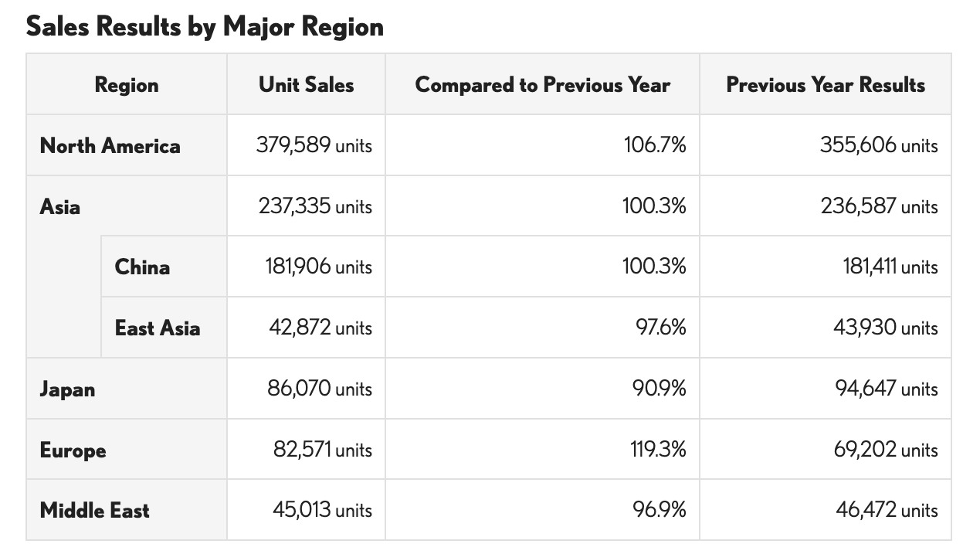The height and width of the screenshot is (554, 980).
Task: Select the "Unit Sales" column header
Action: [x=307, y=85]
